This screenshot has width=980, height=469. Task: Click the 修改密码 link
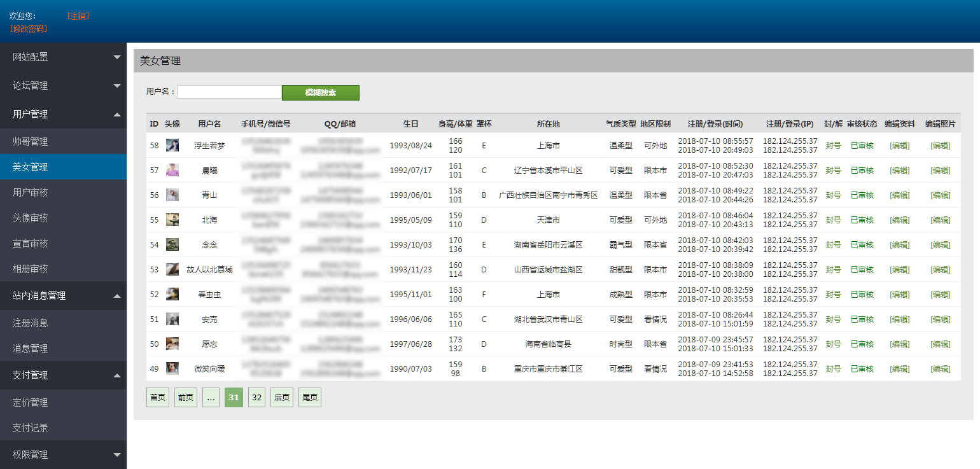coord(29,29)
